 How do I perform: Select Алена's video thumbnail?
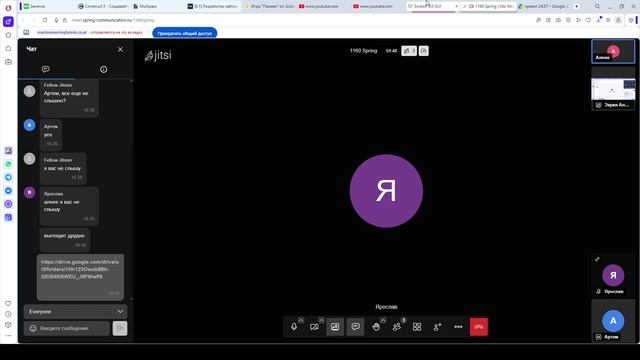(x=613, y=51)
